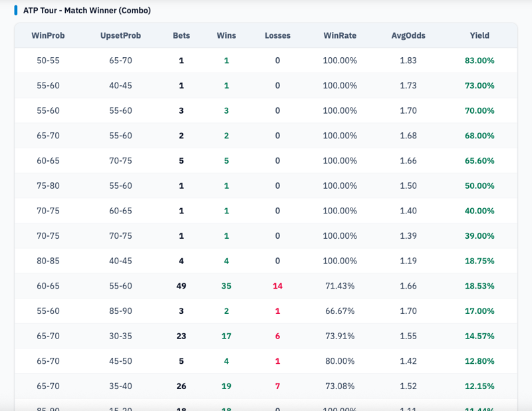This screenshot has width=532, height=411.
Task: Sort the table by Bets column
Action: 181,36
